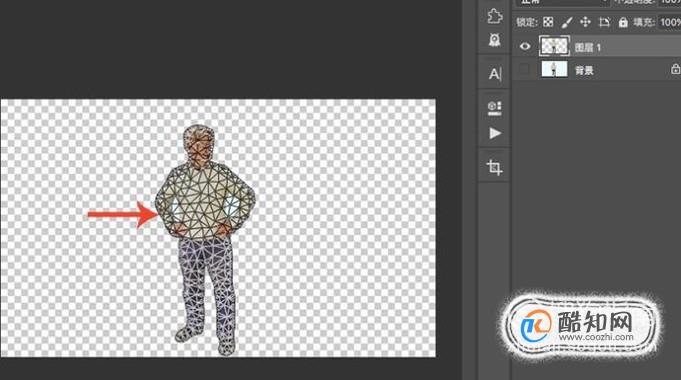The image size is (681, 380).
Task: Open the blend mode dropdown in the layers panel
Action: (563, 2)
